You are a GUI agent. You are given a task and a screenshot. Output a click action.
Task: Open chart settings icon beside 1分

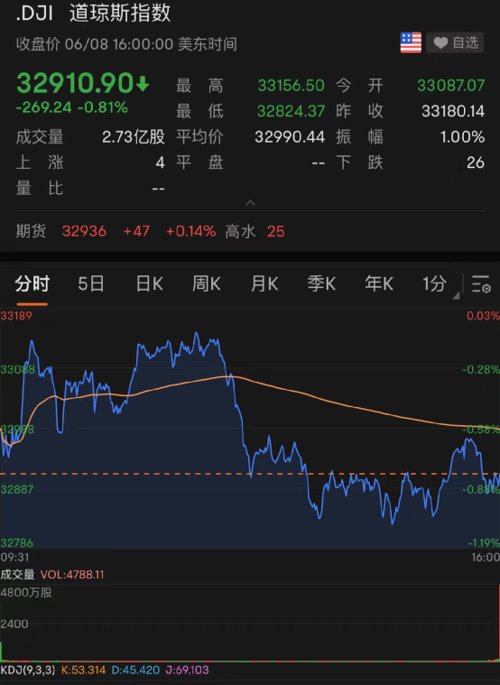click(x=481, y=284)
